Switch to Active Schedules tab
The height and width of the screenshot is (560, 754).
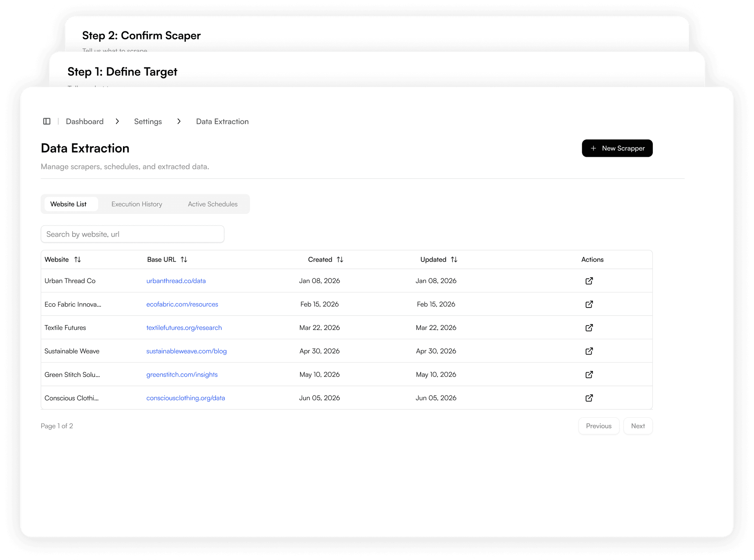[212, 204]
